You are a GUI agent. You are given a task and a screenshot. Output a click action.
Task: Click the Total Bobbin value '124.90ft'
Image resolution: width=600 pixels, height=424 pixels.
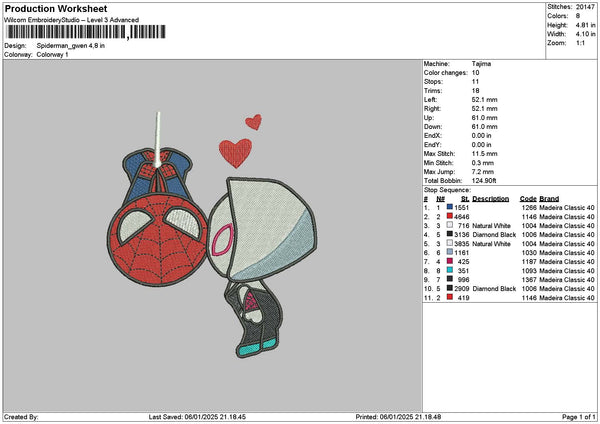pos(484,181)
